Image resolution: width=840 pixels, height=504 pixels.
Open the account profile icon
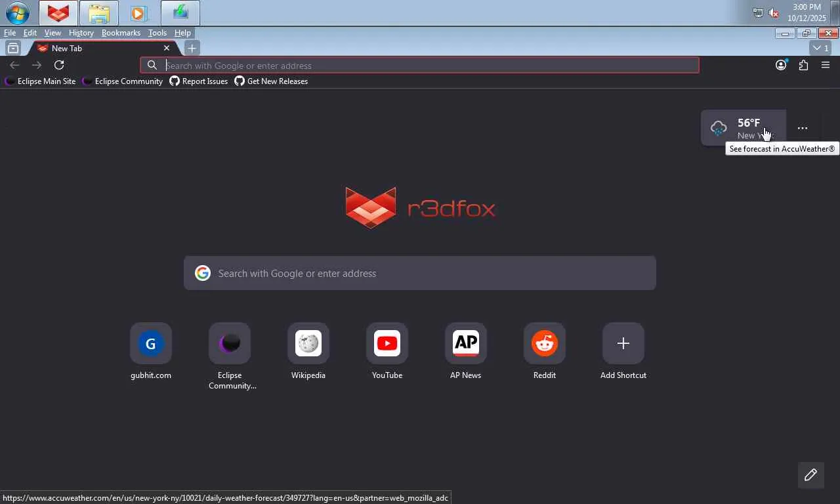[781, 65]
